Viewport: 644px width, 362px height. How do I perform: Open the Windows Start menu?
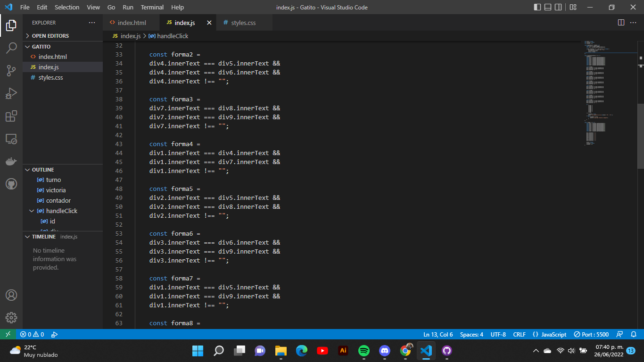tap(198, 351)
